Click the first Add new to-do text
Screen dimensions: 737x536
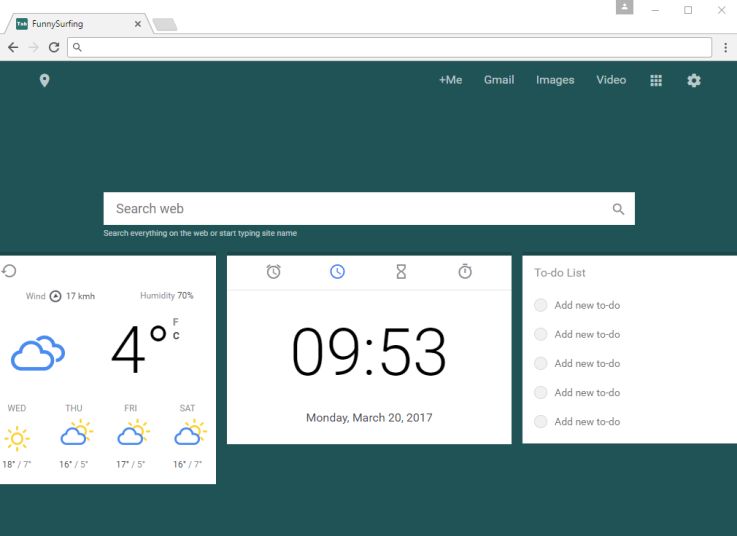587,305
